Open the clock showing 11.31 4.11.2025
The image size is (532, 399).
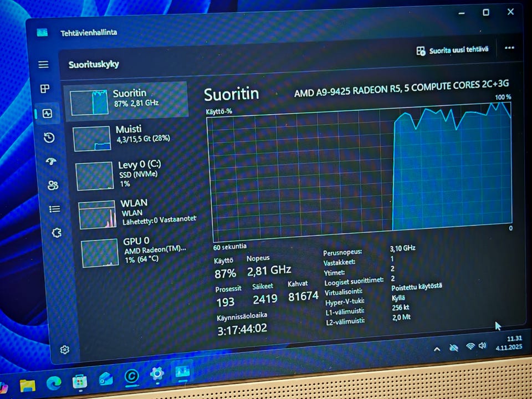509,343
